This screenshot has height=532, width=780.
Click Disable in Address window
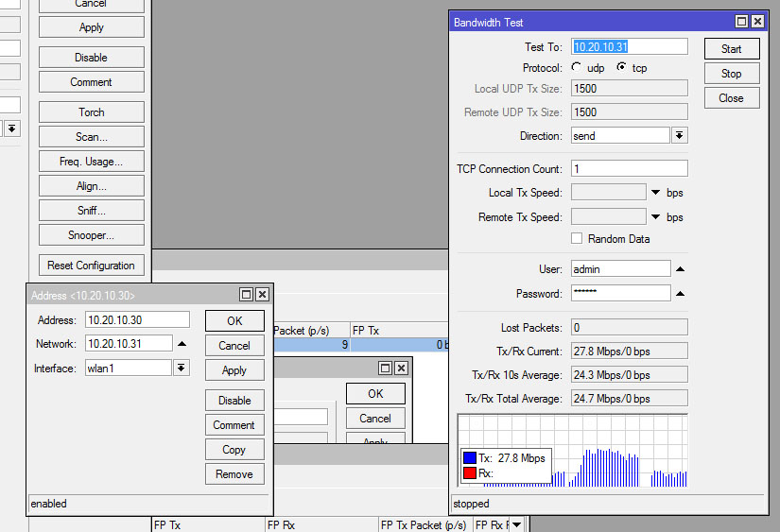coord(234,401)
